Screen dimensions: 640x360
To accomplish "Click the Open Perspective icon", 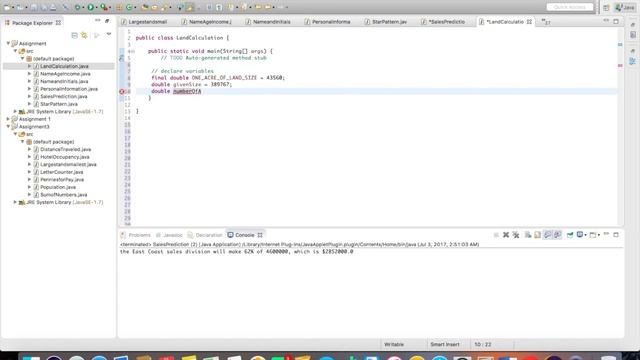I will (x=606, y=7).
